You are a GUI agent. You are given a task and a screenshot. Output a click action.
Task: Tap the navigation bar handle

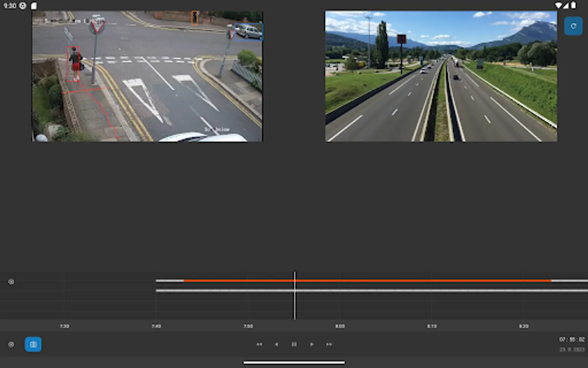[x=294, y=362]
